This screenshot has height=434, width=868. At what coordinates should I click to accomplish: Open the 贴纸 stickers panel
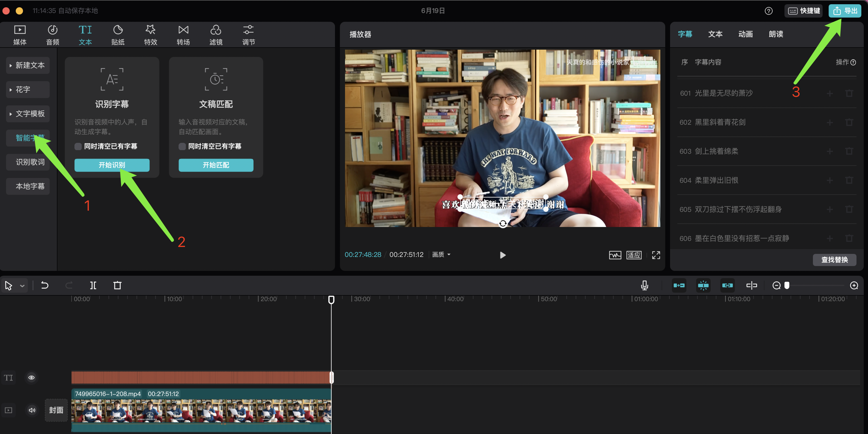[x=118, y=35]
